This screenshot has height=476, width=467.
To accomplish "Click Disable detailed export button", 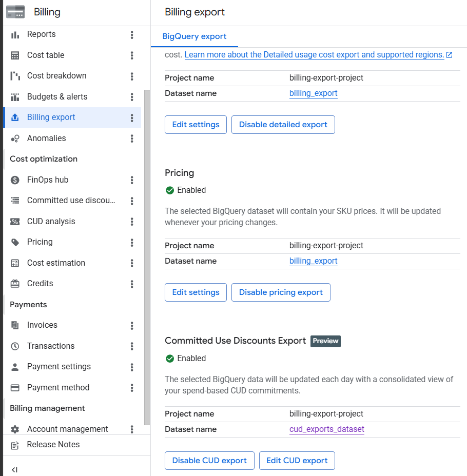I will (283, 125).
